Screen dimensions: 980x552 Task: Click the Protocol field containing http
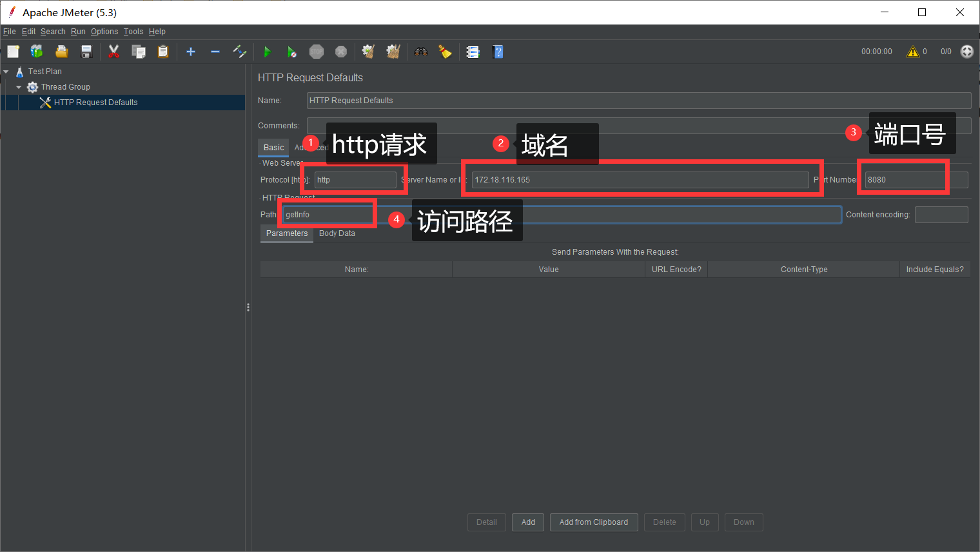(355, 180)
